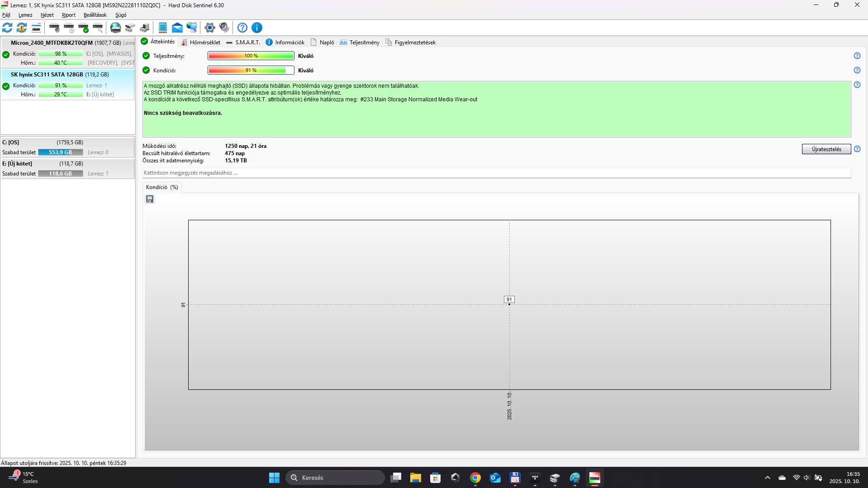Image resolution: width=868 pixels, height=488 pixels.
Task: Click the Micron Kondíció 98 % bar
Action: pyautogui.click(x=61, y=54)
